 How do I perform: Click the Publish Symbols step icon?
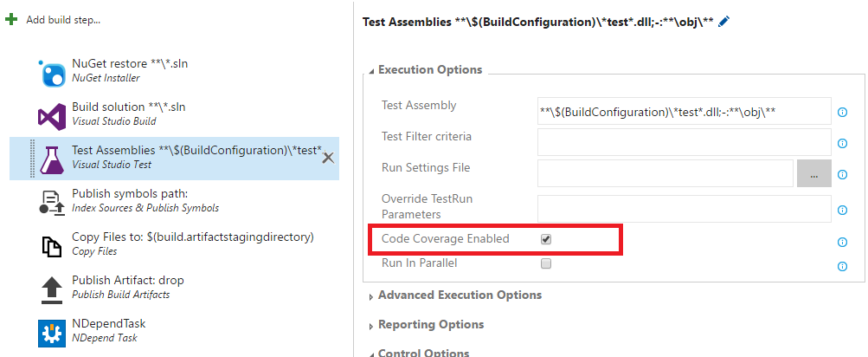[53, 202]
